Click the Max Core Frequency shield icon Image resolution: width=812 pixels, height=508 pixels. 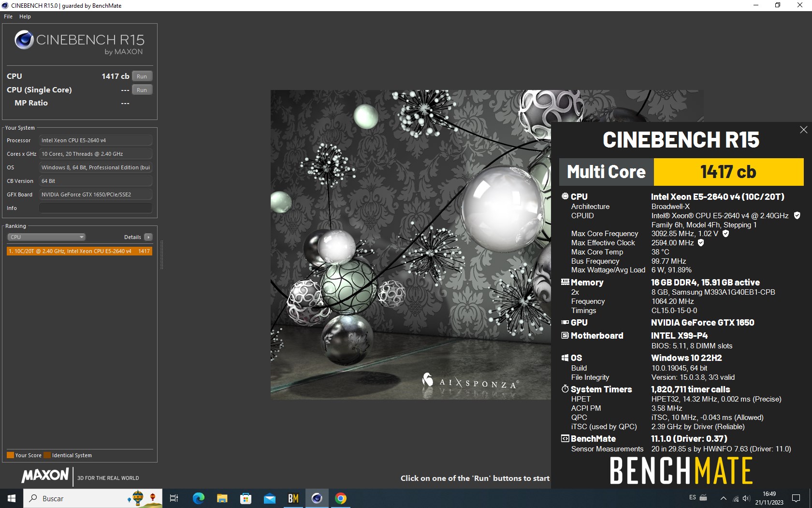pos(725,233)
